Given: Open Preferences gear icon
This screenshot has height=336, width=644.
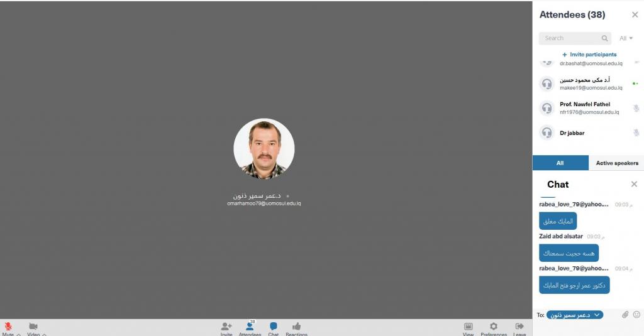Looking at the screenshot, I should 494,327.
